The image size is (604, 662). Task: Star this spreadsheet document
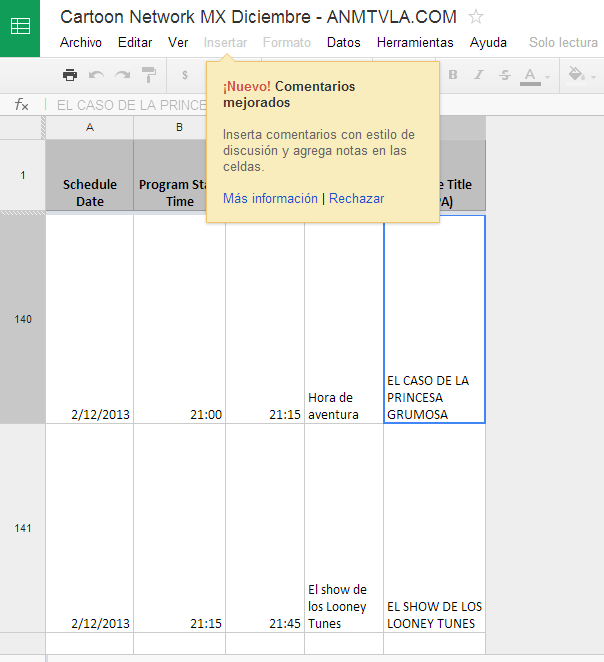[476, 17]
